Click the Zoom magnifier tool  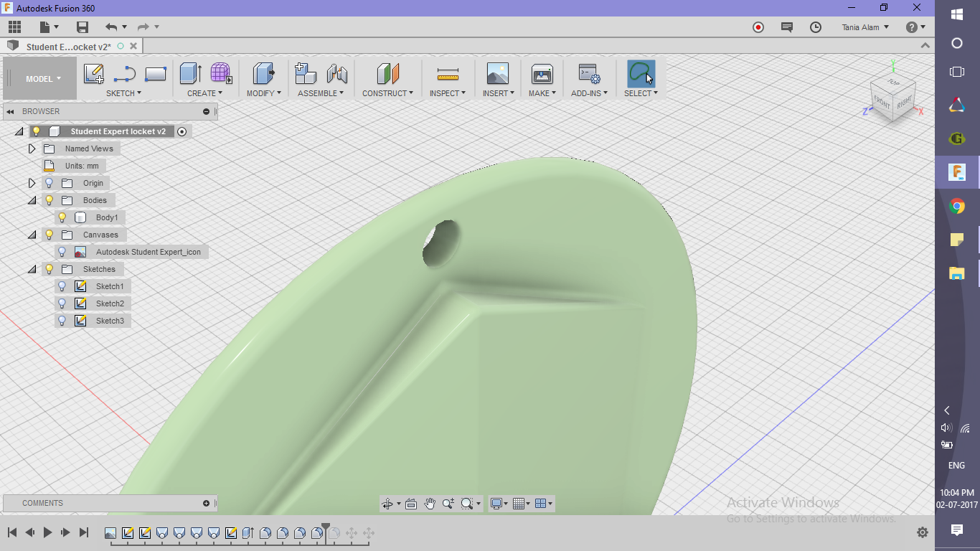click(x=448, y=504)
